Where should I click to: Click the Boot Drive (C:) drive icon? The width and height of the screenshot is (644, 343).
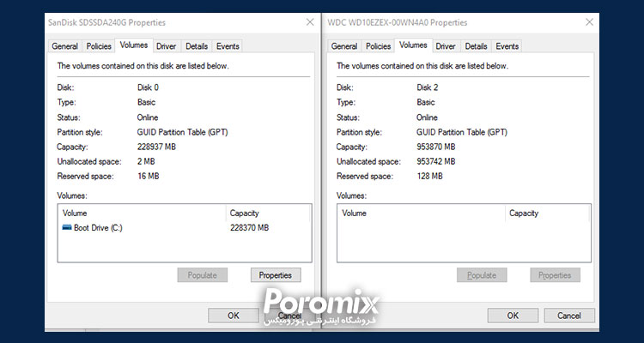click(x=67, y=228)
